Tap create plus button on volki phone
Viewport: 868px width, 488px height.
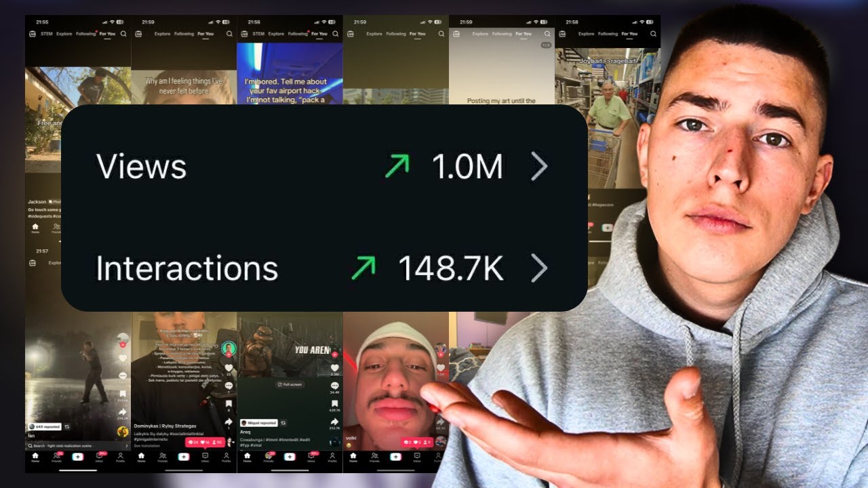[x=395, y=457]
